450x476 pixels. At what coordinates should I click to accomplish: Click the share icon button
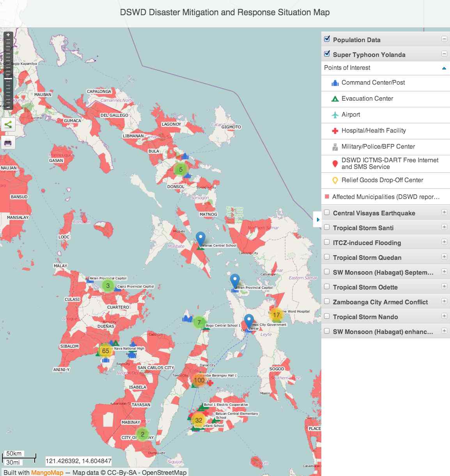(8, 125)
